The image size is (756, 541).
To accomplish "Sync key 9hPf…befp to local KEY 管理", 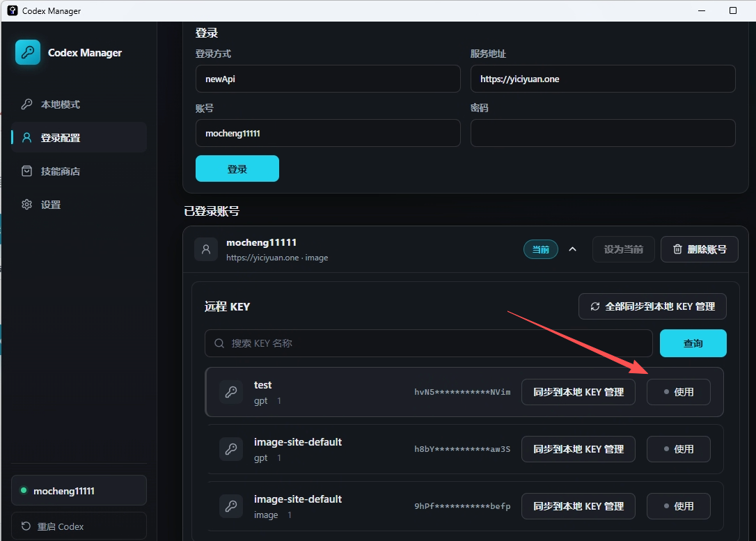I will pyautogui.click(x=578, y=506).
